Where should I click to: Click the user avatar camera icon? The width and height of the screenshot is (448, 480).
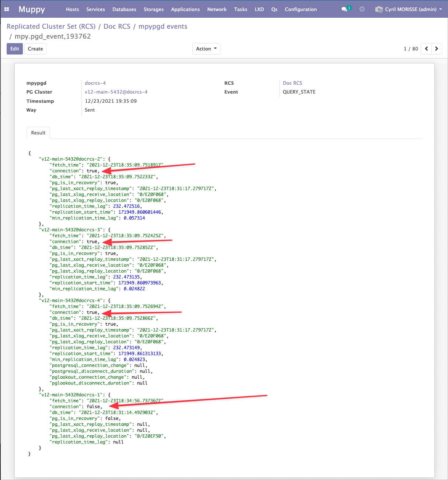(379, 9)
